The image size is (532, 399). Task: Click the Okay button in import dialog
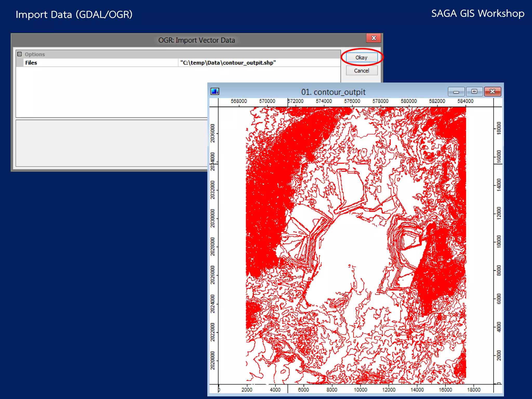tap(362, 57)
